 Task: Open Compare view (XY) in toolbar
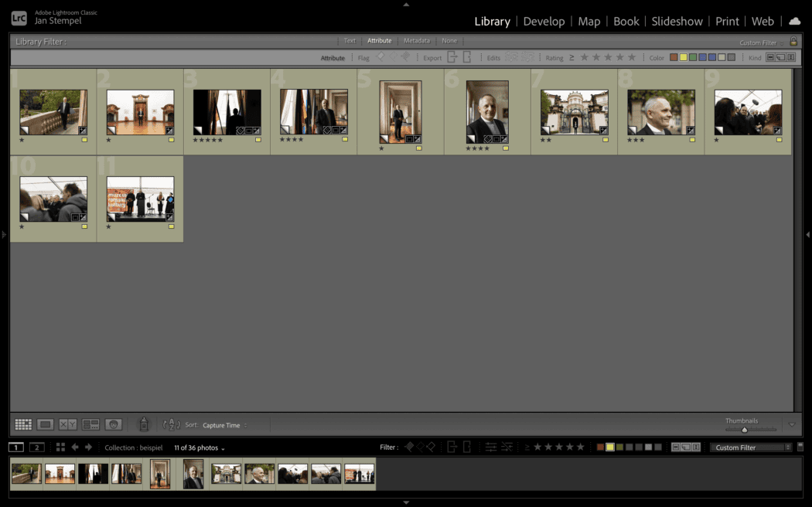(x=68, y=424)
